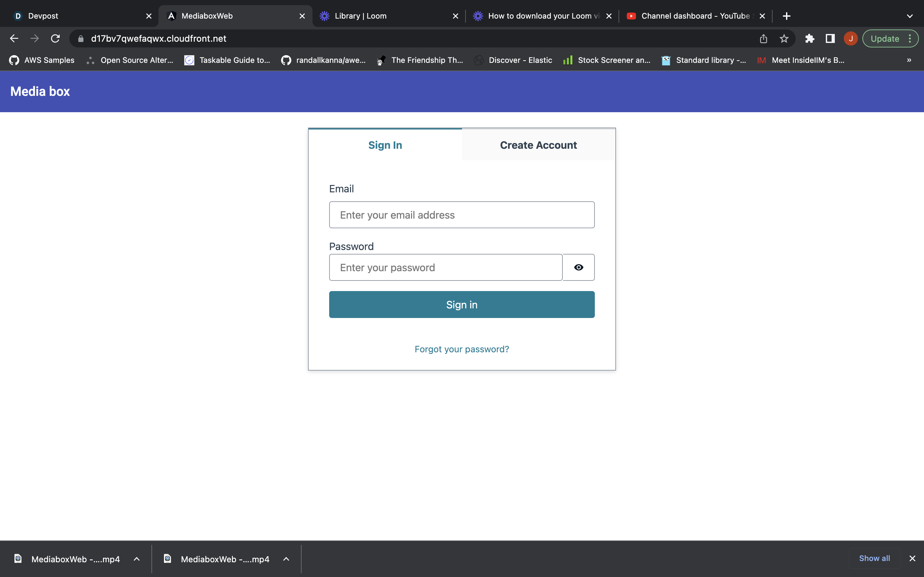
Task: Open the AWS Samples bookmark
Action: pyautogui.click(x=42, y=60)
